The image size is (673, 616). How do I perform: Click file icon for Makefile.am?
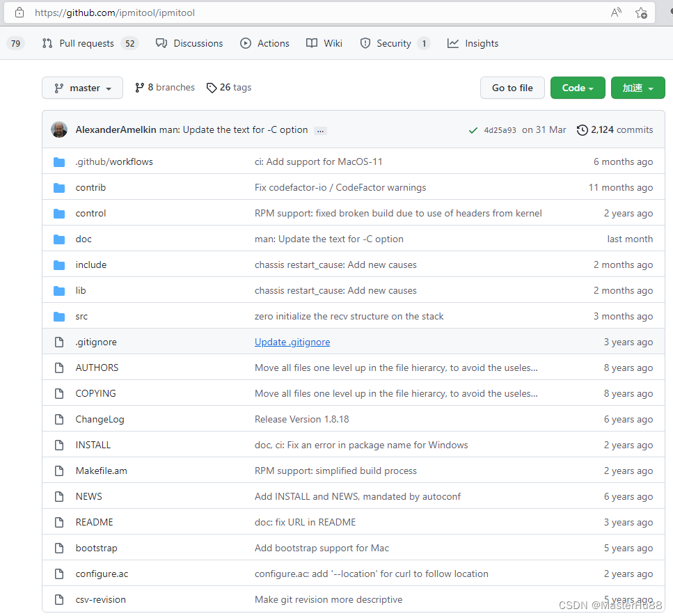click(59, 471)
